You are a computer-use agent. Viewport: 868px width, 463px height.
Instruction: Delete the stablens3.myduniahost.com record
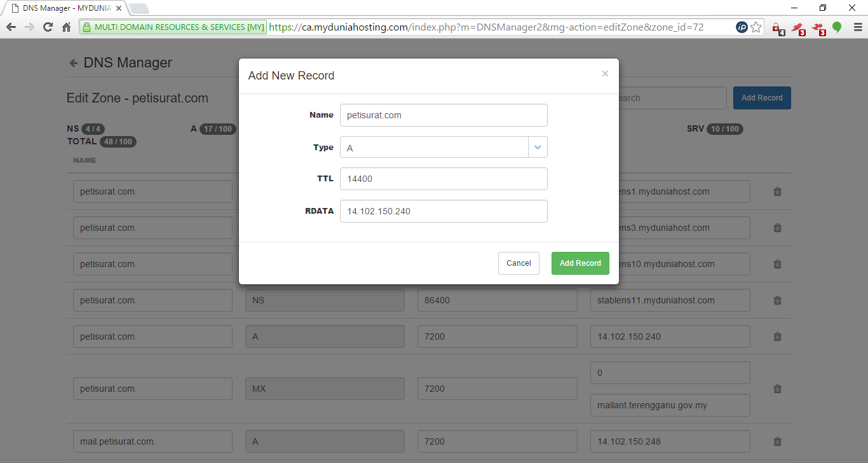(x=777, y=228)
